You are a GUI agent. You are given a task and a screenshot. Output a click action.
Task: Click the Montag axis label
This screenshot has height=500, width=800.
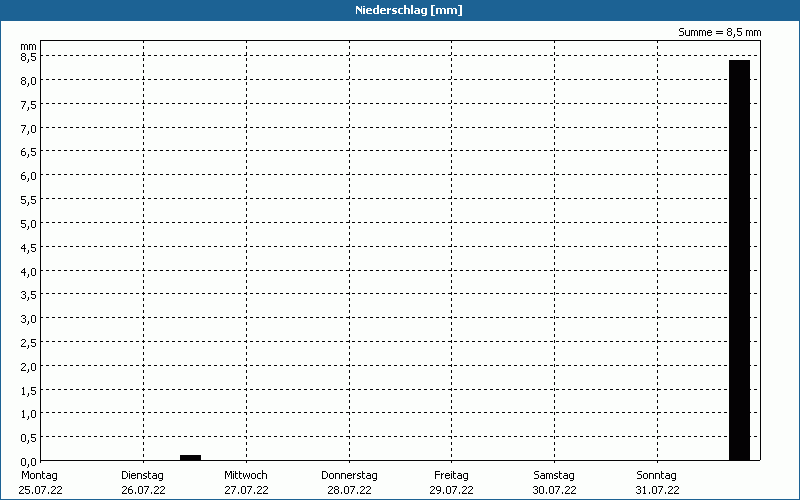click(x=39, y=475)
